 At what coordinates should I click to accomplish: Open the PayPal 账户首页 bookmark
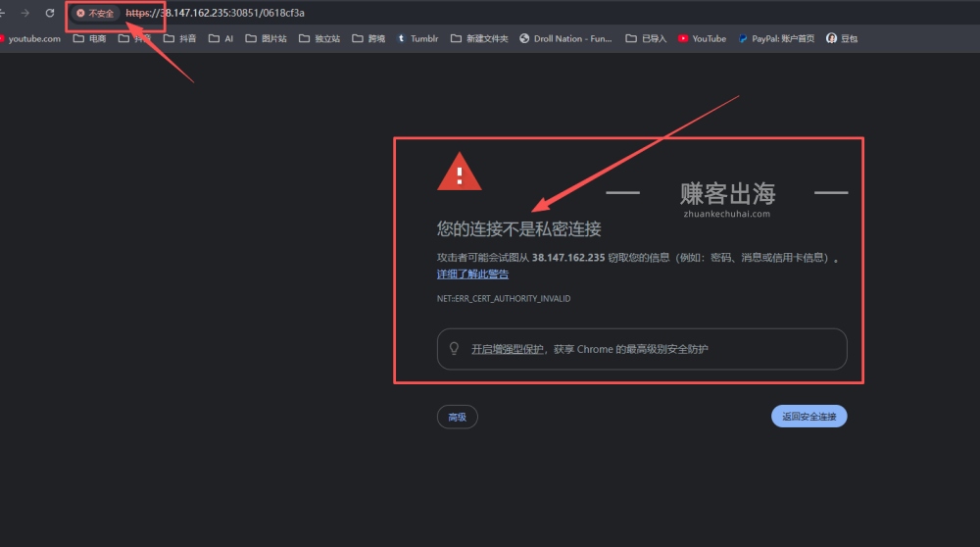[776, 39]
